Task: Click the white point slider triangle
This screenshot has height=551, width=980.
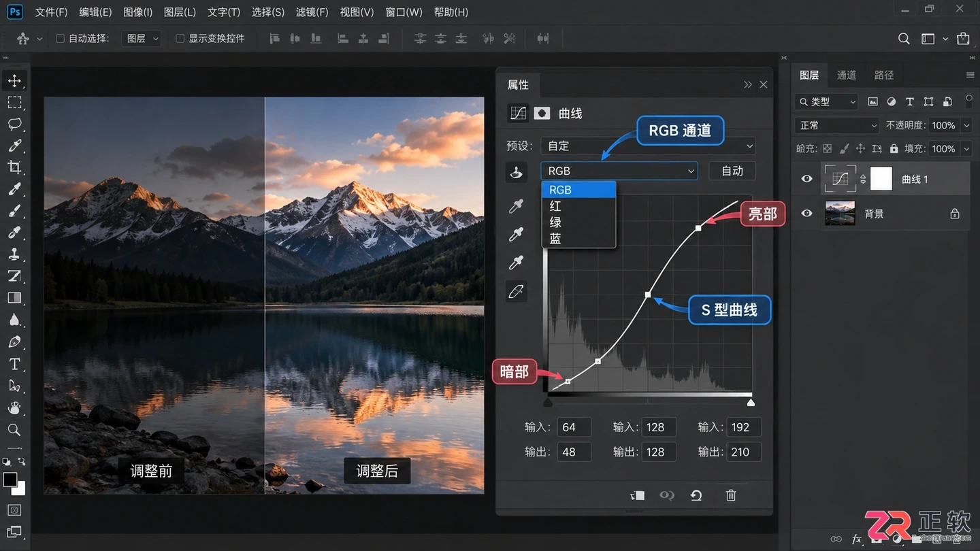Action: click(x=751, y=403)
